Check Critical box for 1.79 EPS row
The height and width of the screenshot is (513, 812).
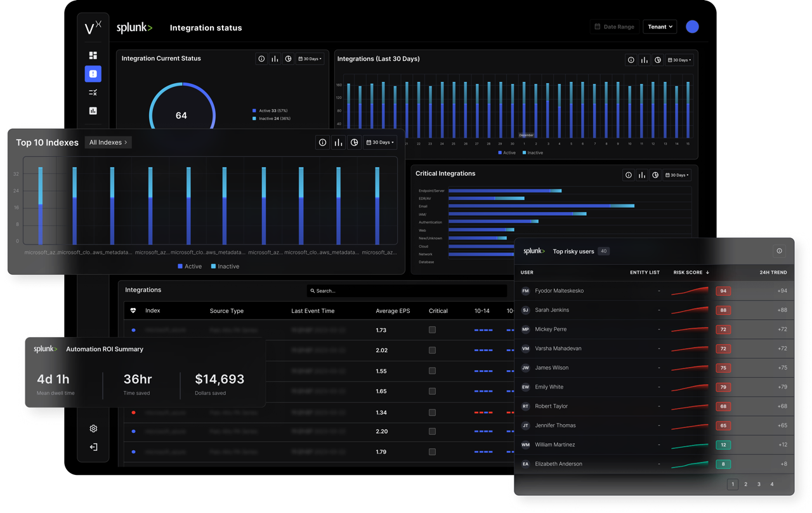(x=432, y=452)
